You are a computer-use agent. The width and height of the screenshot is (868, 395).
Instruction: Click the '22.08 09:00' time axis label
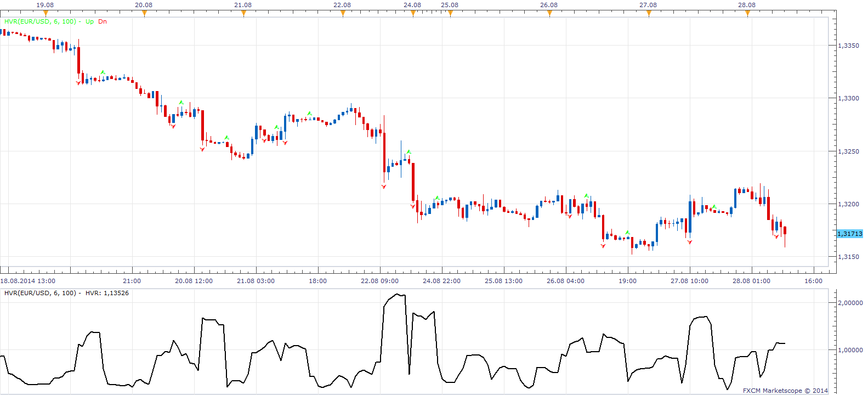(379, 281)
